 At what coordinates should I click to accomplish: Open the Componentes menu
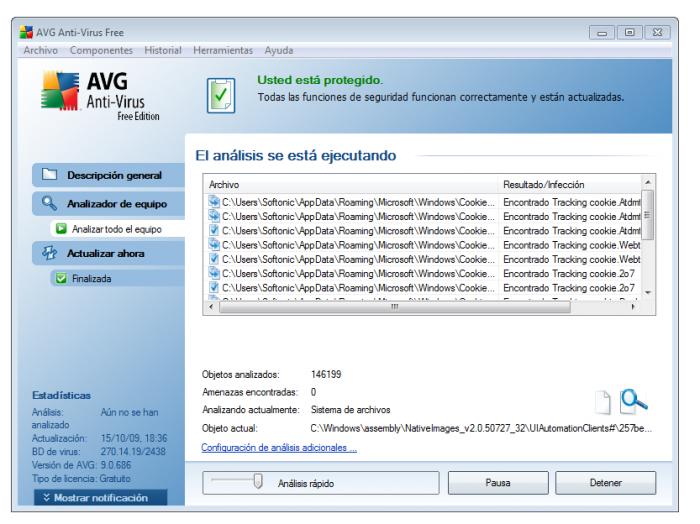[x=101, y=50]
